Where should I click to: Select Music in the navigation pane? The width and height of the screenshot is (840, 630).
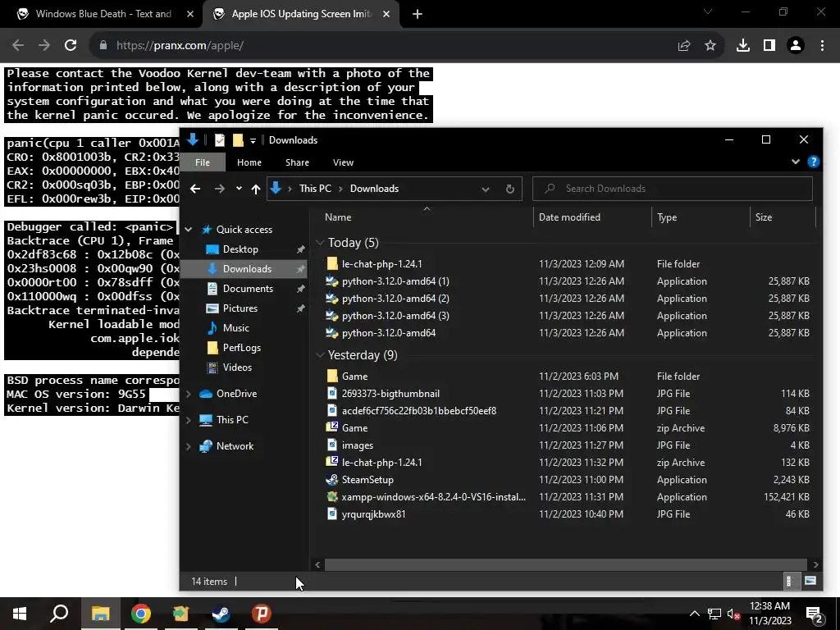coord(235,328)
